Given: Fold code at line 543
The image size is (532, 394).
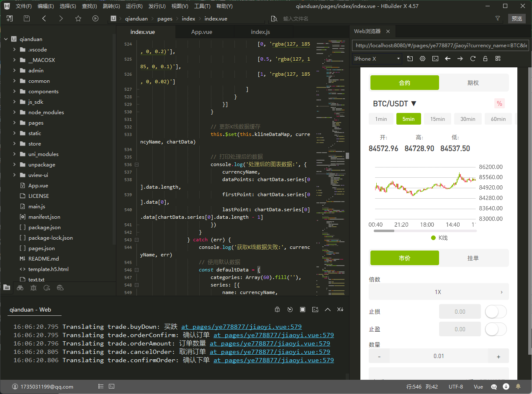Looking at the screenshot, I should 137,240.
